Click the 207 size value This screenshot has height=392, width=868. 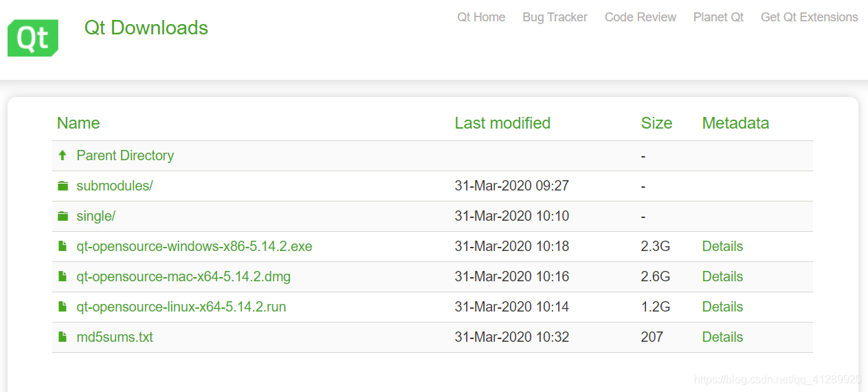652,337
